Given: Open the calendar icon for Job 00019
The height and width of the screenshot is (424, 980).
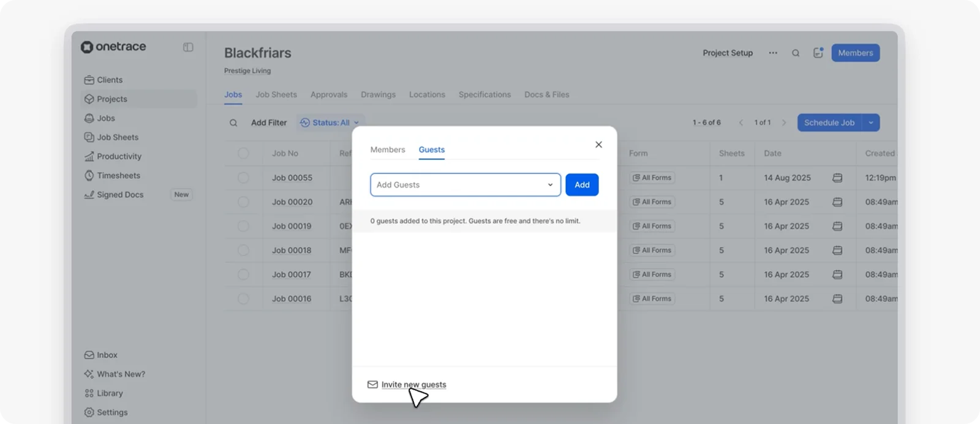Looking at the screenshot, I should click(837, 226).
